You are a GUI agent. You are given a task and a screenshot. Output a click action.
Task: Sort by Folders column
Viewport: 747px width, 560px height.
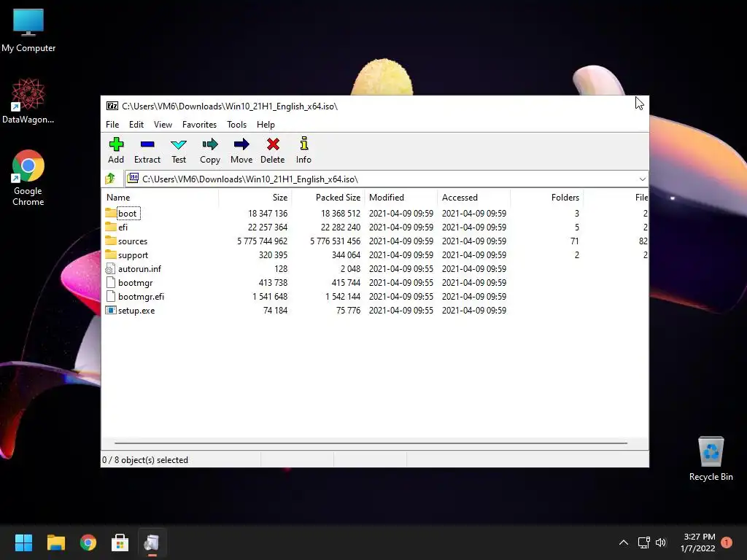click(547, 197)
